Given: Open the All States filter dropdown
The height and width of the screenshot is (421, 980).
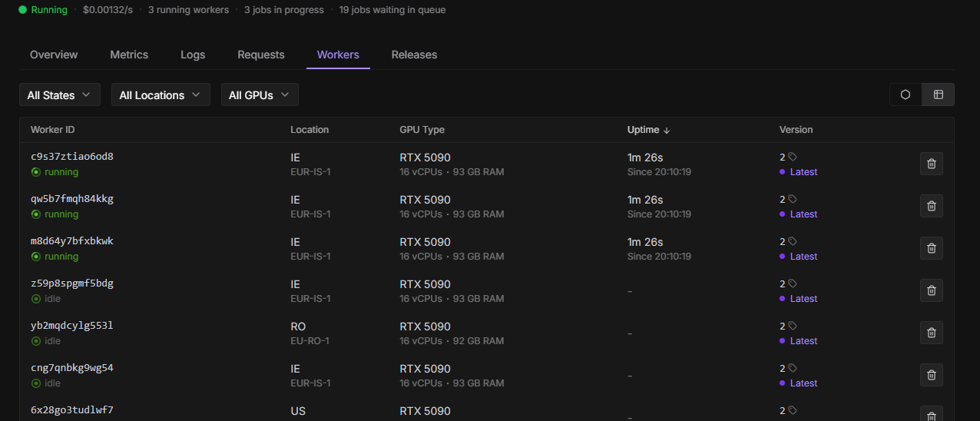Looking at the screenshot, I should [x=59, y=95].
